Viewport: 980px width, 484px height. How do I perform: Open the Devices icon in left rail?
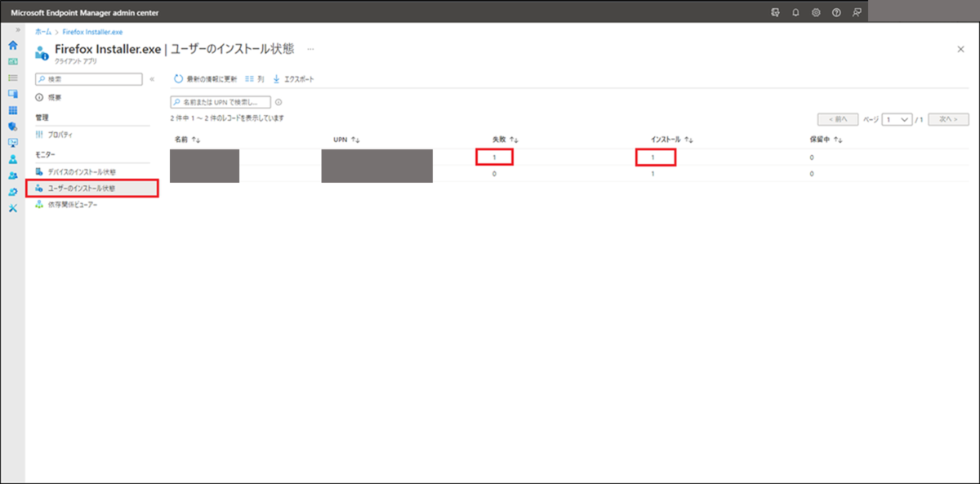[12, 94]
